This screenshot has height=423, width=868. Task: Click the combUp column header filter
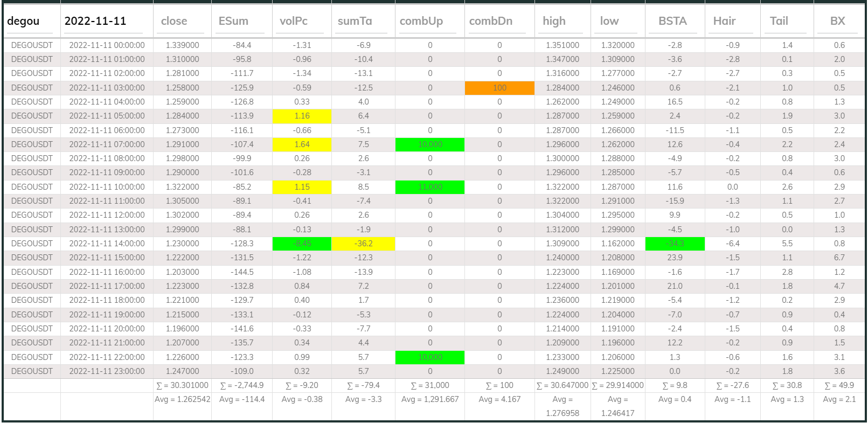coord(429,22)
